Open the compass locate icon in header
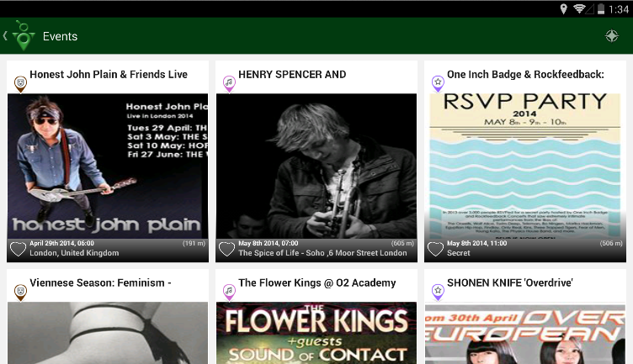The width and height of the screenshot is (633, 364). pos(612,36)
